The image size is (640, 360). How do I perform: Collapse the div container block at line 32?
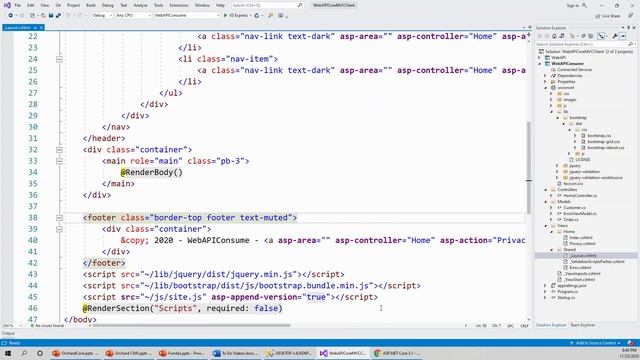pyautogui.click(x=59, y=150)
